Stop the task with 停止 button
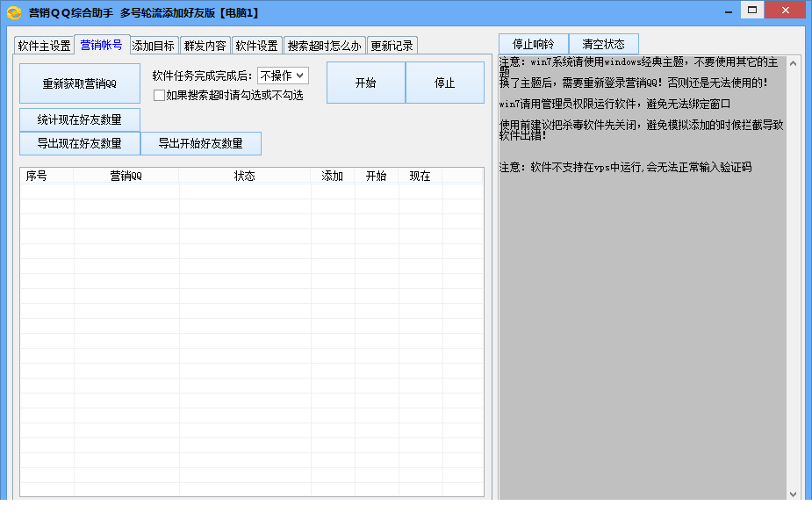Image resolution: width=812 pixels, height=520 pixels. click(445, 83)
